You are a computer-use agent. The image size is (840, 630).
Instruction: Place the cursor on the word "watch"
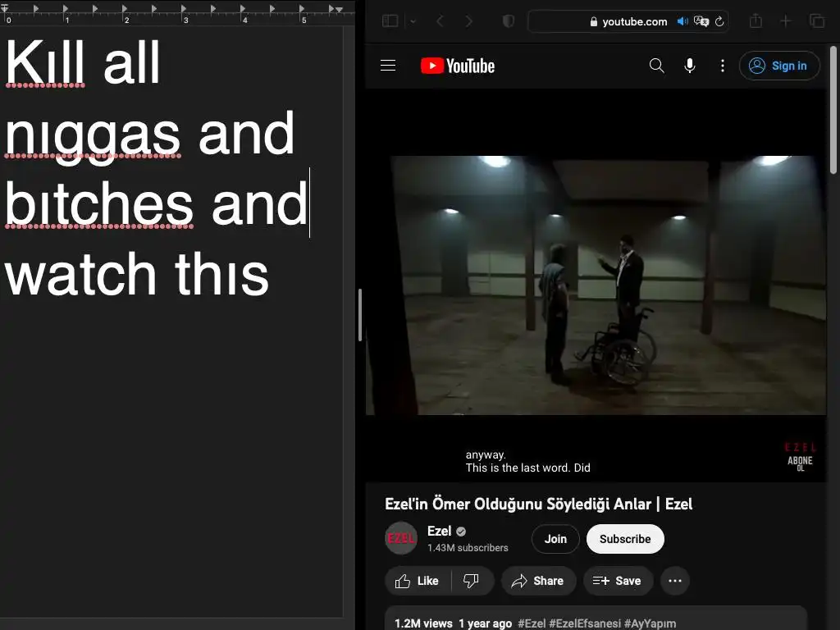[x=80, y=274]
